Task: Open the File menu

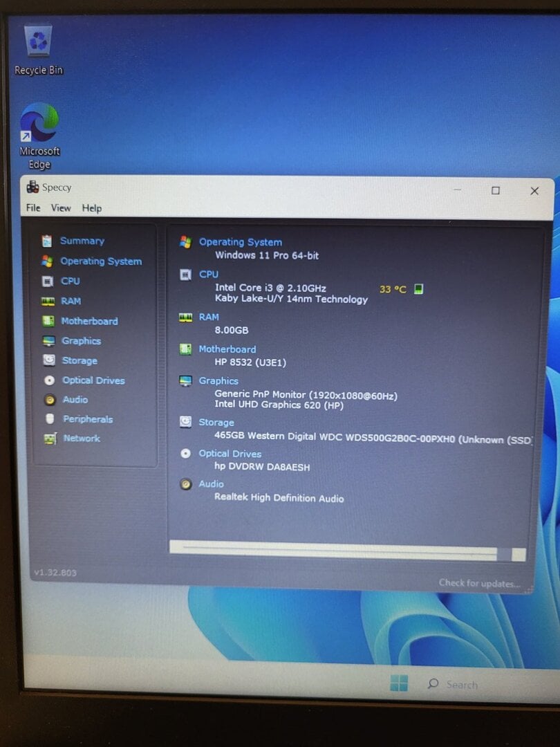Action: [x=33, y=208]
